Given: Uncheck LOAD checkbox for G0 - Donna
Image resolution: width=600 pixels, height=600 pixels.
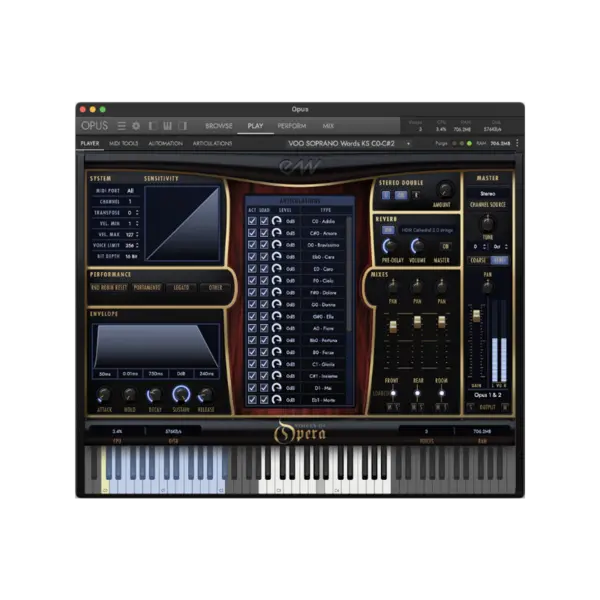Looking at the screenshot, I should pyautogui.click(x=264, y=305).
